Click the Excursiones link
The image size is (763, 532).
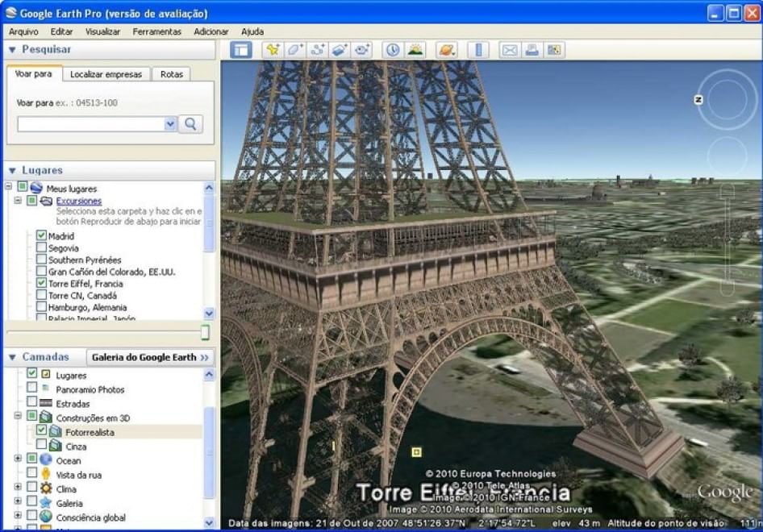79,201
